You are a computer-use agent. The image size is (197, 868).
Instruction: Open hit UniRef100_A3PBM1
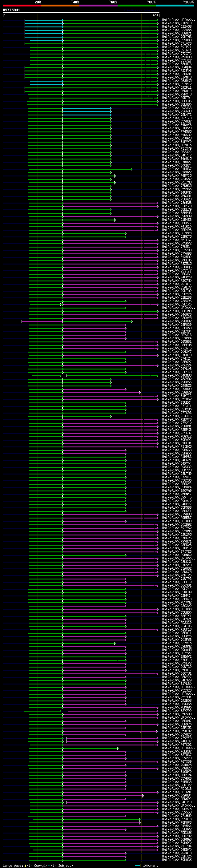click(x=177, y=426)
